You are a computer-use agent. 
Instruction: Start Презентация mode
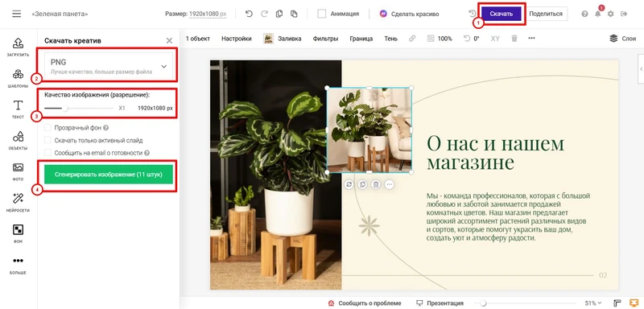(x=440, y=303)
